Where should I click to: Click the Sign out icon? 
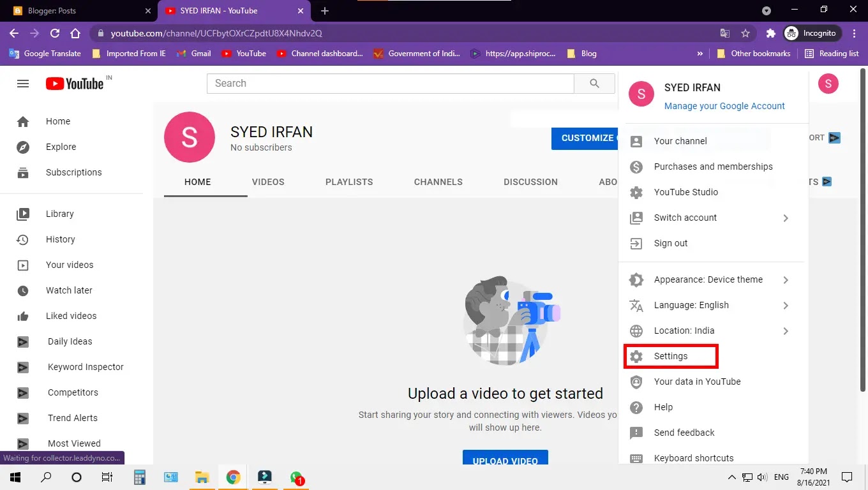click(636, 244)
